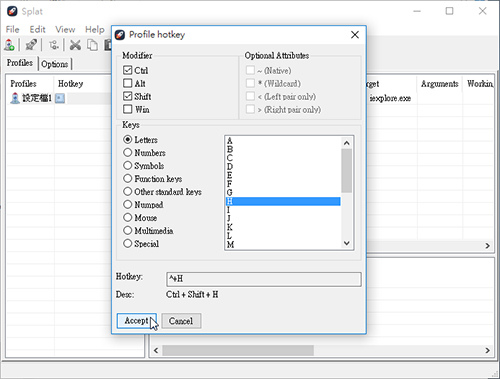The width and height of the screenshot is (500, 379).
Task: Open the File menu
Action: pyautogui.click(x=13, y=29)
